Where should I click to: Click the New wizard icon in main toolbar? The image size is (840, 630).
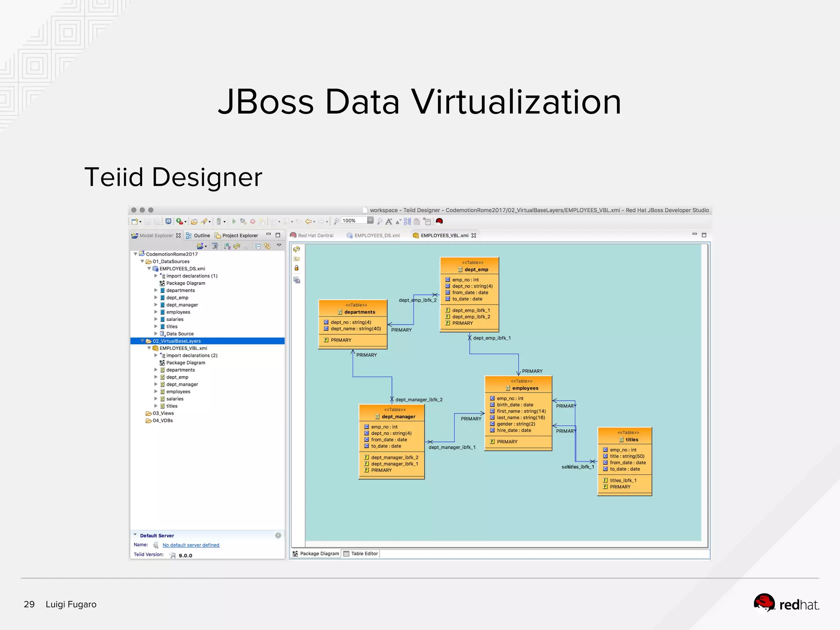coord(134,221)
